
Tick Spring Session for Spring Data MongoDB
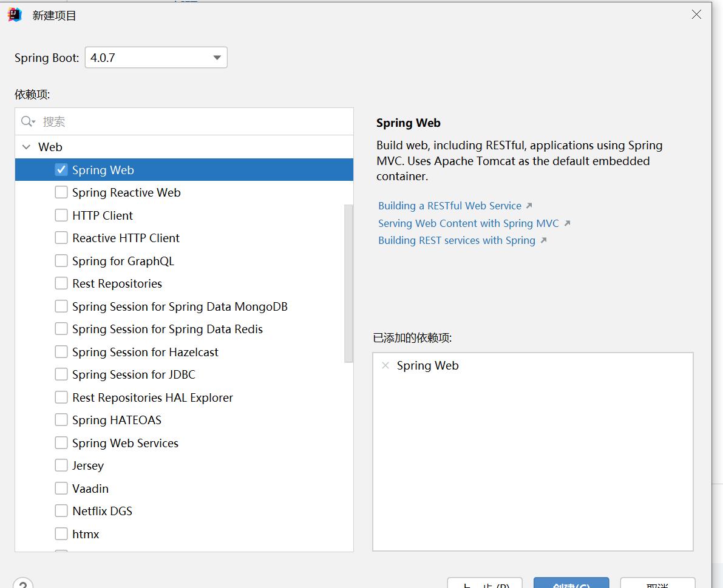point(61,306)
